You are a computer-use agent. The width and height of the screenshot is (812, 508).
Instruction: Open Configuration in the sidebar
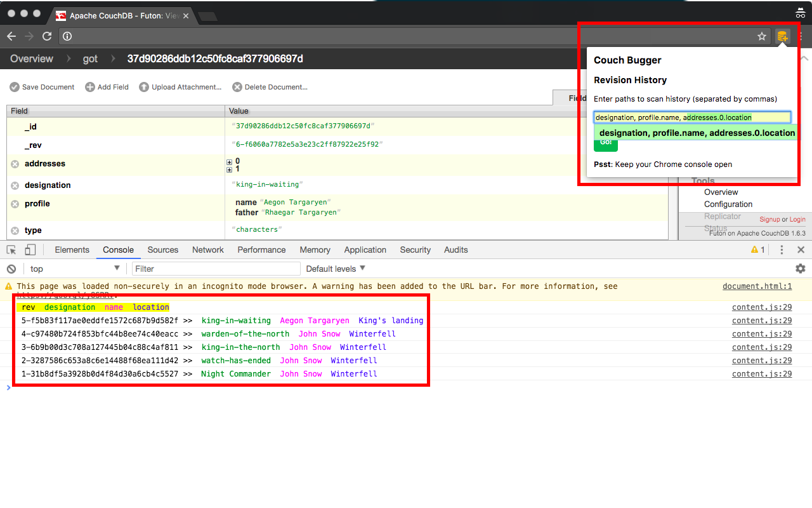(x=728, y=204)
